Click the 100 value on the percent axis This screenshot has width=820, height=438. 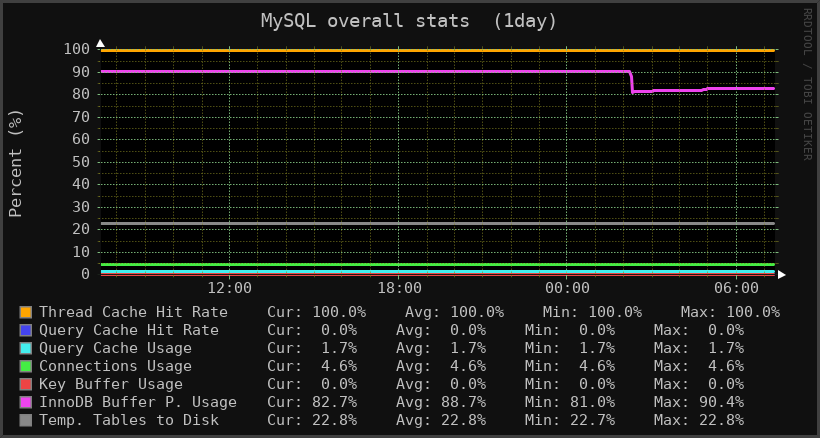tap(76, 50)
